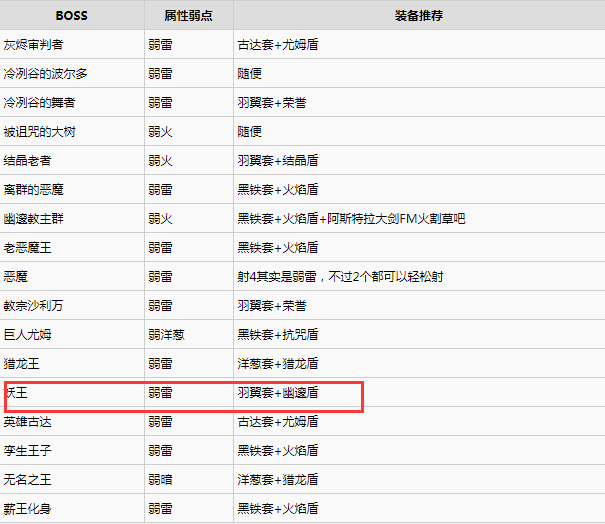This screenshot has width=605, height=524.
Task: Select the boss name 冷冽谷的波尔多
Action: [x=46, y=74]
